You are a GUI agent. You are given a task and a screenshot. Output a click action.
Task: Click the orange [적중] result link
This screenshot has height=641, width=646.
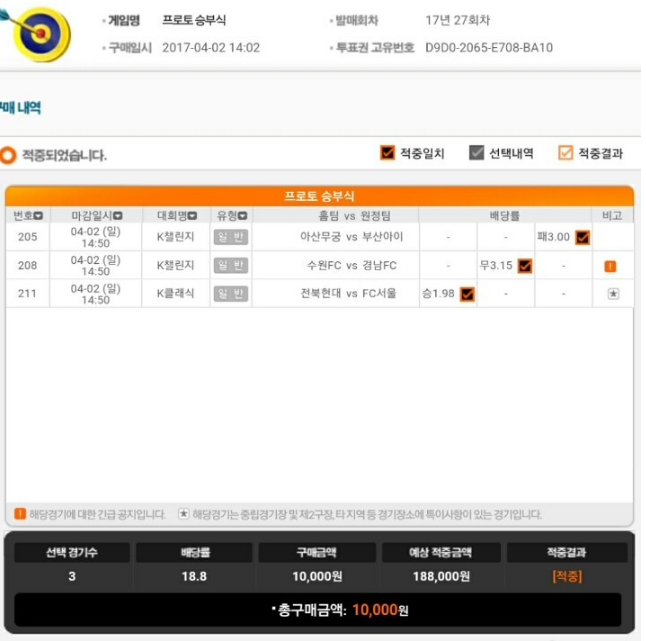(567, 576)
